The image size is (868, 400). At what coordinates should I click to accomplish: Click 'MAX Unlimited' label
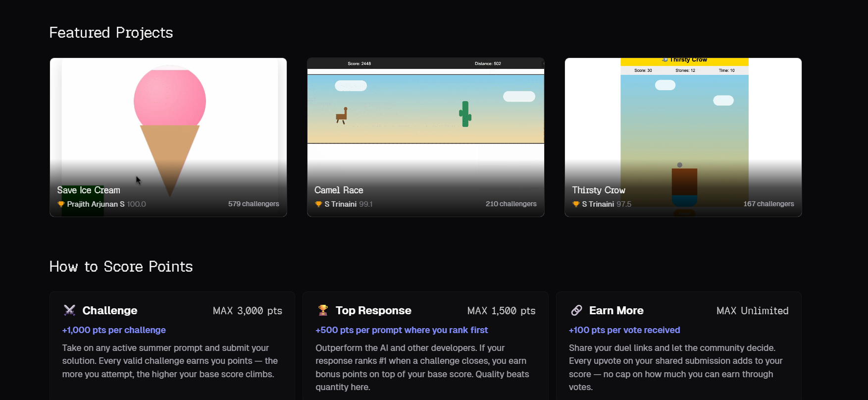[753, 311]
